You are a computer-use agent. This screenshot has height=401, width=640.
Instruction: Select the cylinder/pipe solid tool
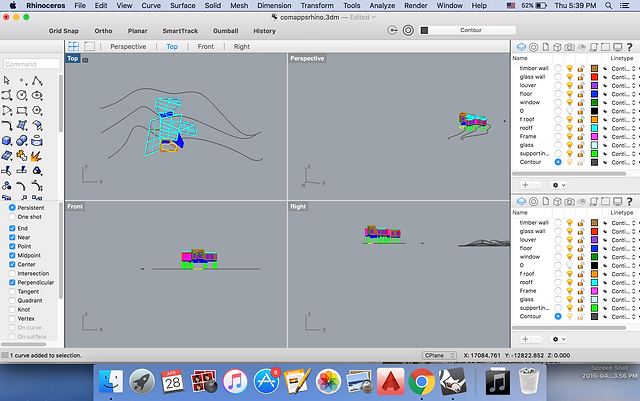pos(37,141)
